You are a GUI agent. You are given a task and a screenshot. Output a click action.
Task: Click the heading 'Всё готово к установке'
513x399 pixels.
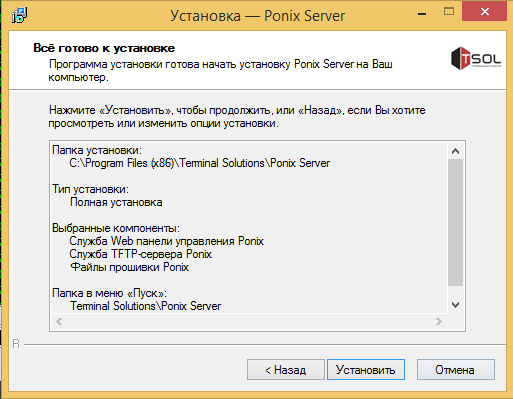tap(104, 48)
